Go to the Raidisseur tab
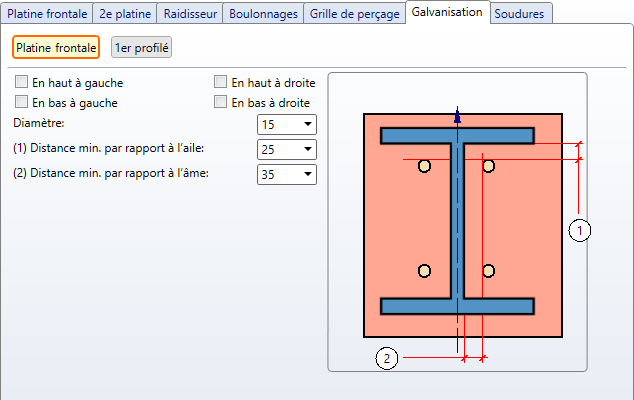634x400 pixels. pos(190,13)
